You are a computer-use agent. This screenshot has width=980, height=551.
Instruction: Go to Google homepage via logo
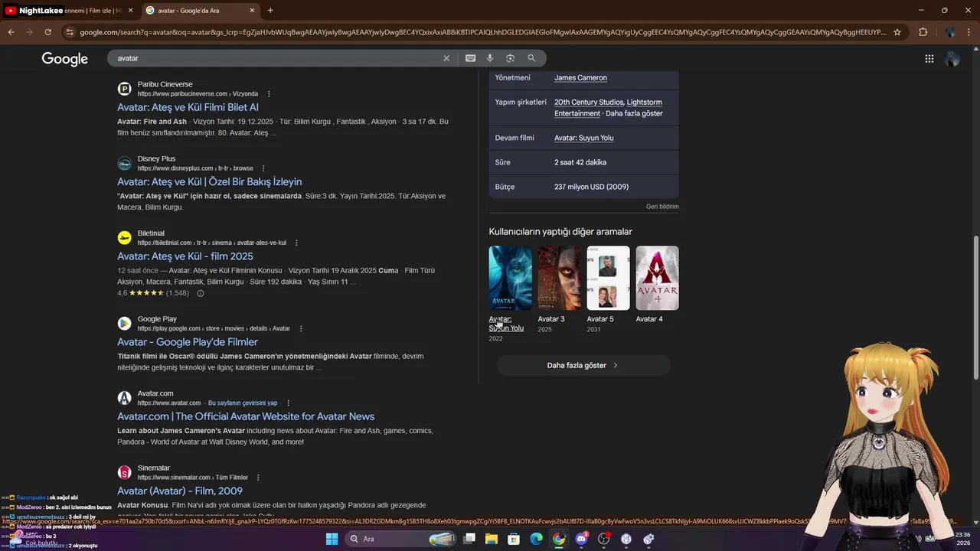(64, 59)
